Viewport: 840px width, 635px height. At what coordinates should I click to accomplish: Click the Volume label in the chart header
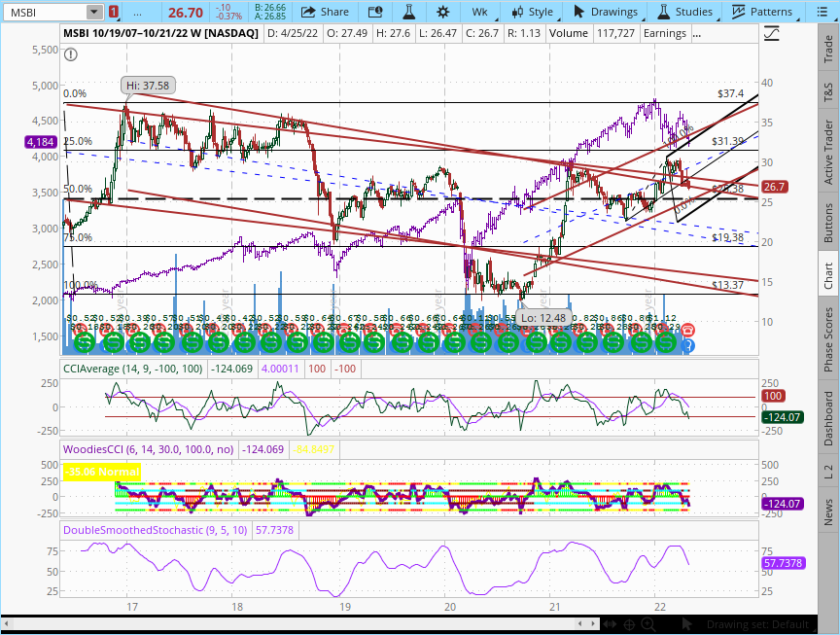coord(569,34)
